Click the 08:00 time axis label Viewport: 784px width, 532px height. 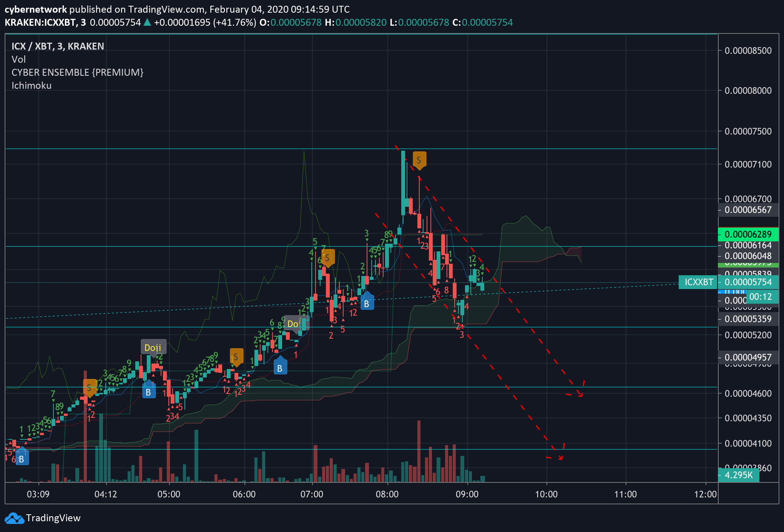(387, 494)
